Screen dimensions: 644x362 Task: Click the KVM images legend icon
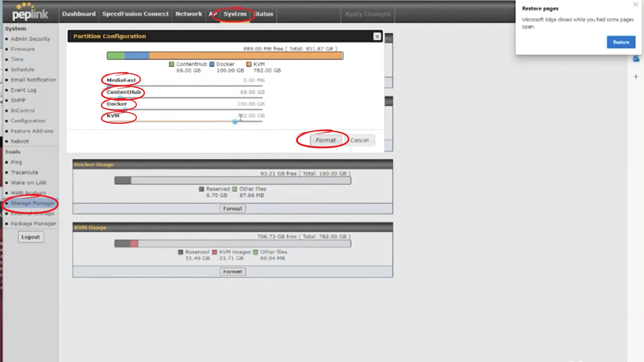pyautogui.click(x=215, y=252)
